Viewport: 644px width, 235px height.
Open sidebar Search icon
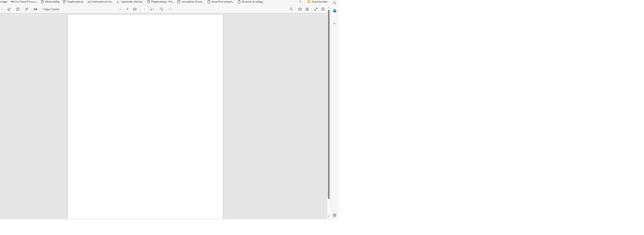335,3
